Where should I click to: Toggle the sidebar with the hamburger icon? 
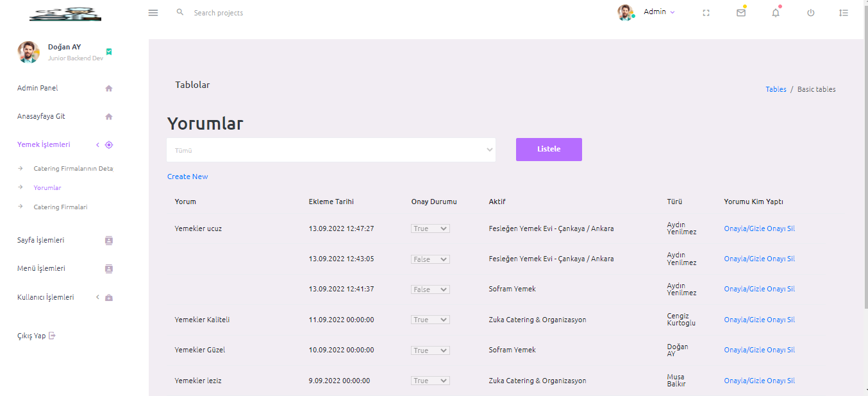(x=153, y=12)
